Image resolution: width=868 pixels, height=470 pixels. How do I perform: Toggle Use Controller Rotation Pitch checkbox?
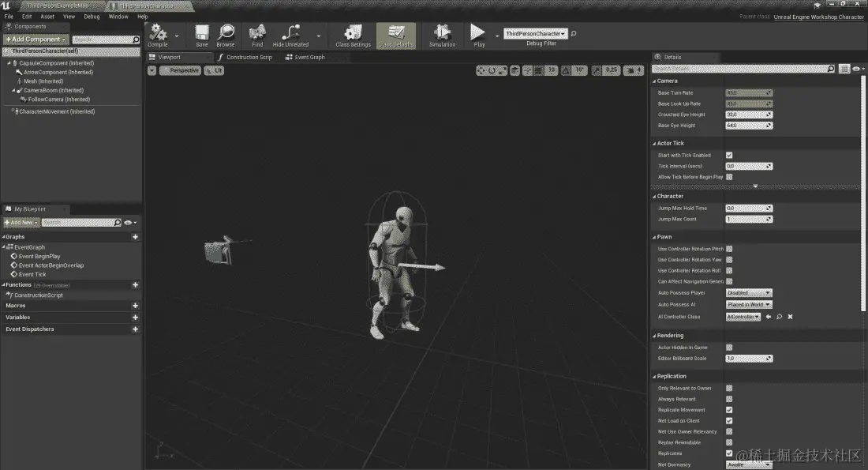click(x=729, y=249)
